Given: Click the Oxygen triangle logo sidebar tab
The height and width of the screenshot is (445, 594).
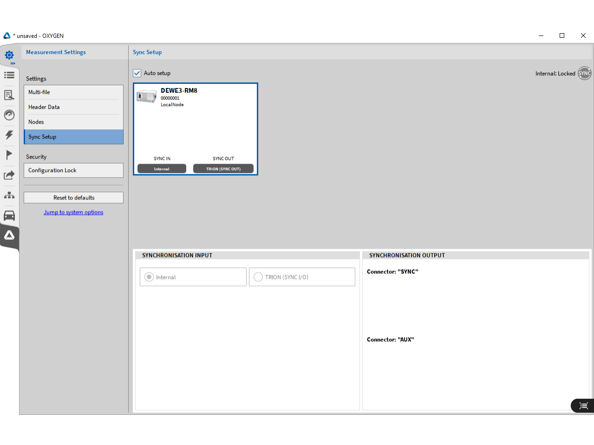Looking at the screenshot, I should (9, 236).
